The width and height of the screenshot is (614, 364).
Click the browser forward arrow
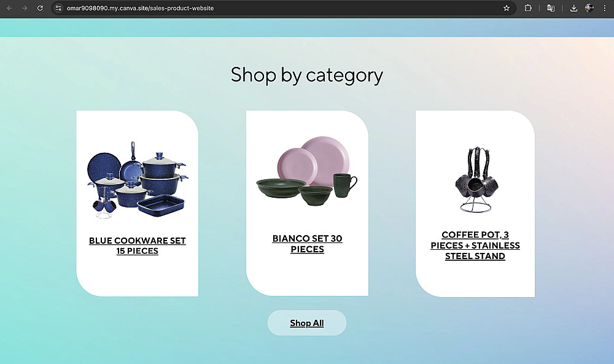pyautogui.click(x=25, y=8)
